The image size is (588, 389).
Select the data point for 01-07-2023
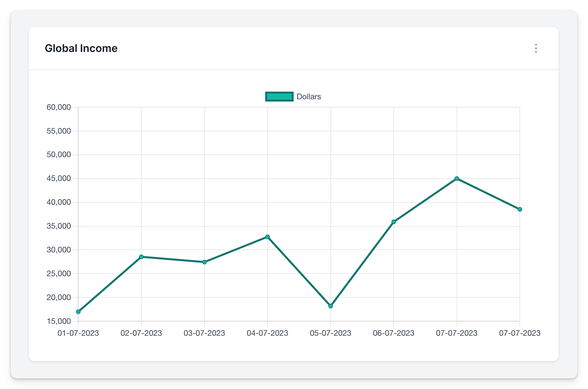coord(78,312)
